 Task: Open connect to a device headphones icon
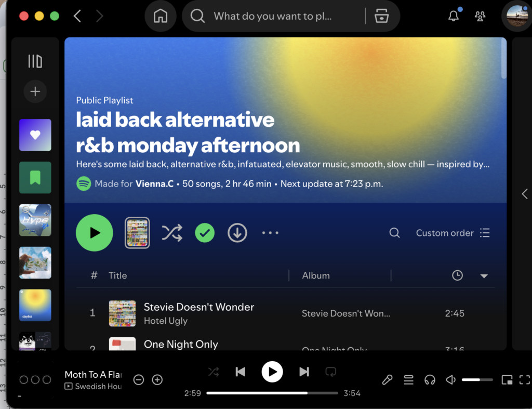[x=430, y=379]
